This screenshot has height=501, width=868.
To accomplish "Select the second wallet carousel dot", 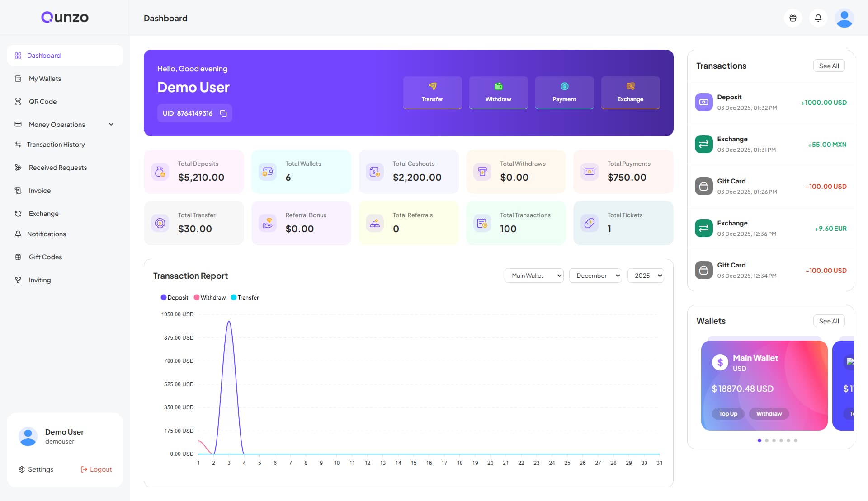I will [767, 440].
